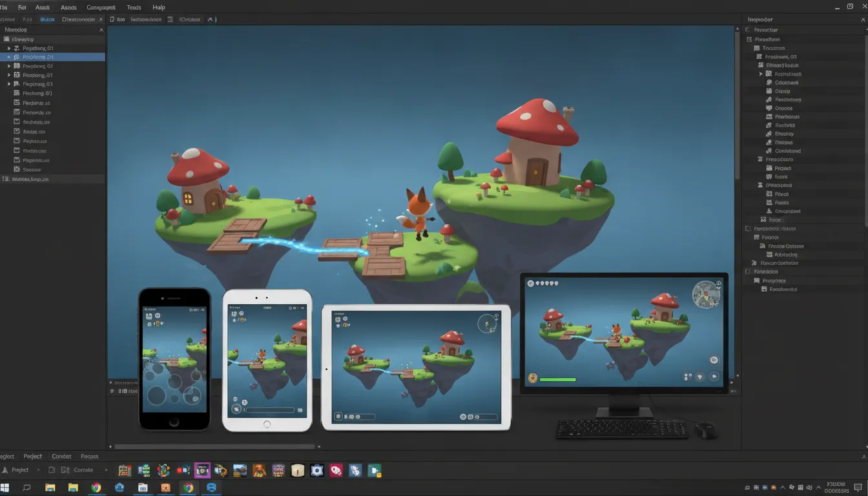Click the scene toolbar icon left of Crokes
Screen dimensions: 868x496
click(x=170, y=19)
